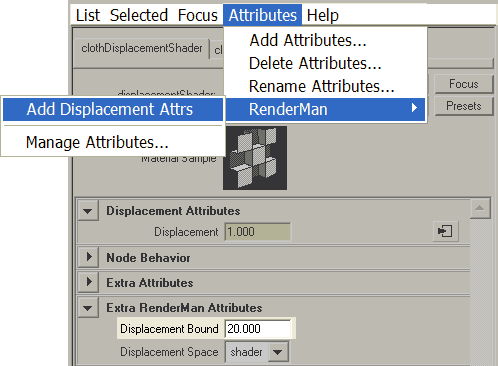Click the Displacement value field
Screen dimensions: 498x366
pyautogui.click(x=258, y=232)
